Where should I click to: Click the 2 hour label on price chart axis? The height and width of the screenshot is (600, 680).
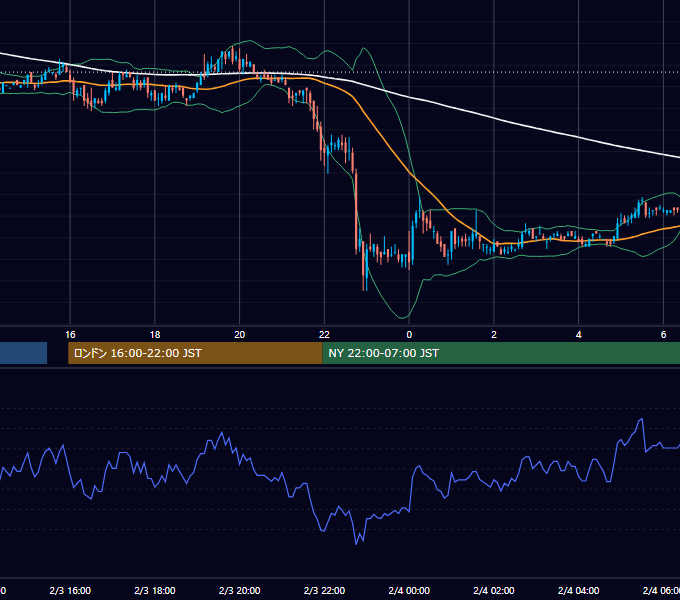(x=494, y=335)
